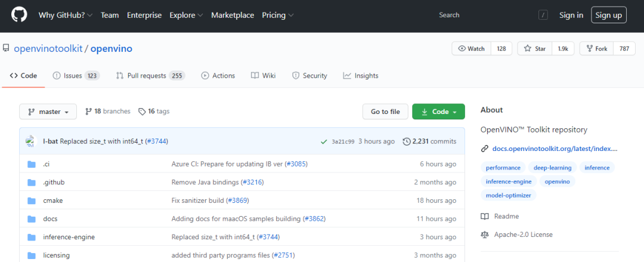The width and height of the screenshot is (644, 262).
Task: Open the .ci folder icon
Action: (32, 164)
